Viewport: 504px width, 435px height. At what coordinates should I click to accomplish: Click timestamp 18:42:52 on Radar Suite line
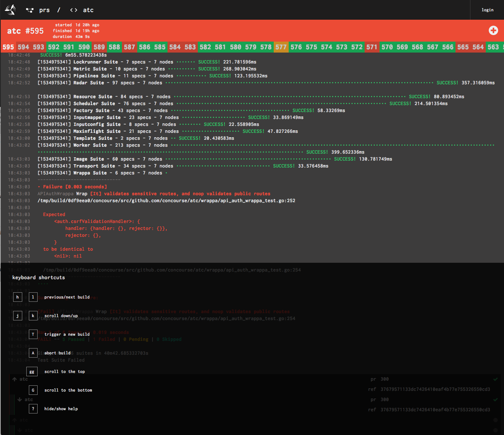(x=19, y=83)
